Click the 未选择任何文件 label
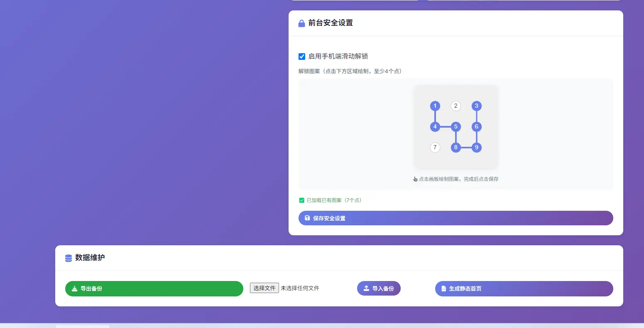The width and height of the screenshot is (644, 328). click(300, 288)
